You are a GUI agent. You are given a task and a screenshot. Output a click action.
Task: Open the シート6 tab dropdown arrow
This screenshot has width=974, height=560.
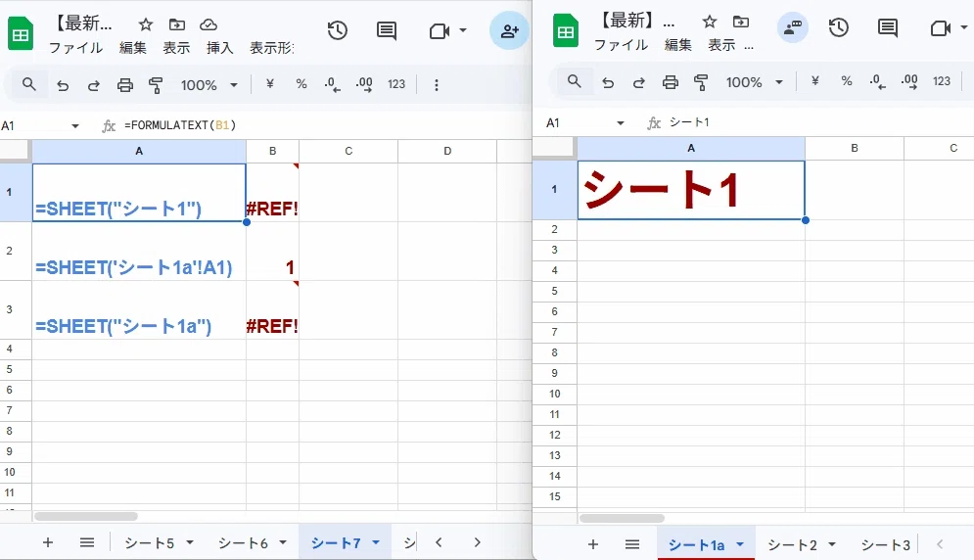[283, 542]
